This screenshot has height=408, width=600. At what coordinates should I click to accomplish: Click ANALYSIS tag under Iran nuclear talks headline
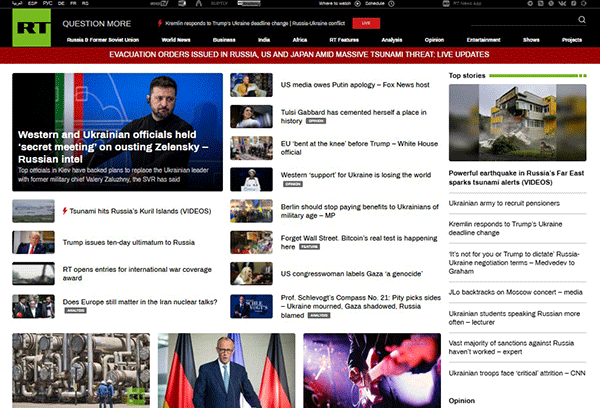(x=75, y=310)
